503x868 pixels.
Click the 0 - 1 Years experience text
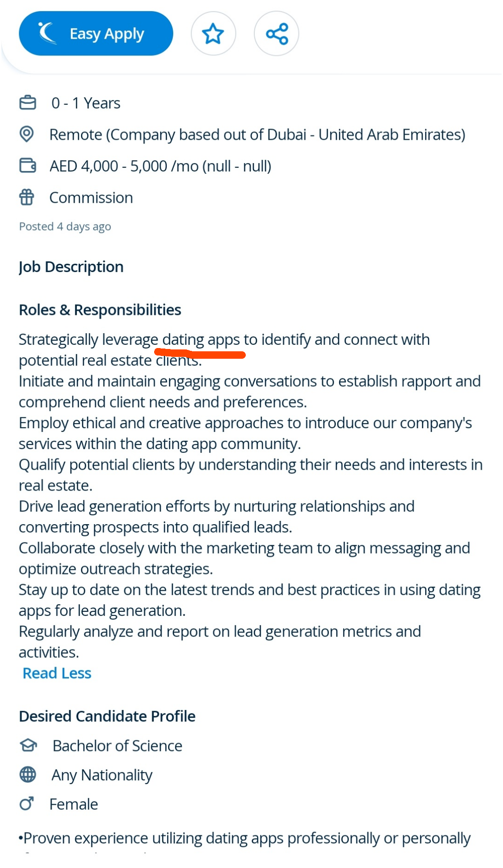point(86,103)
